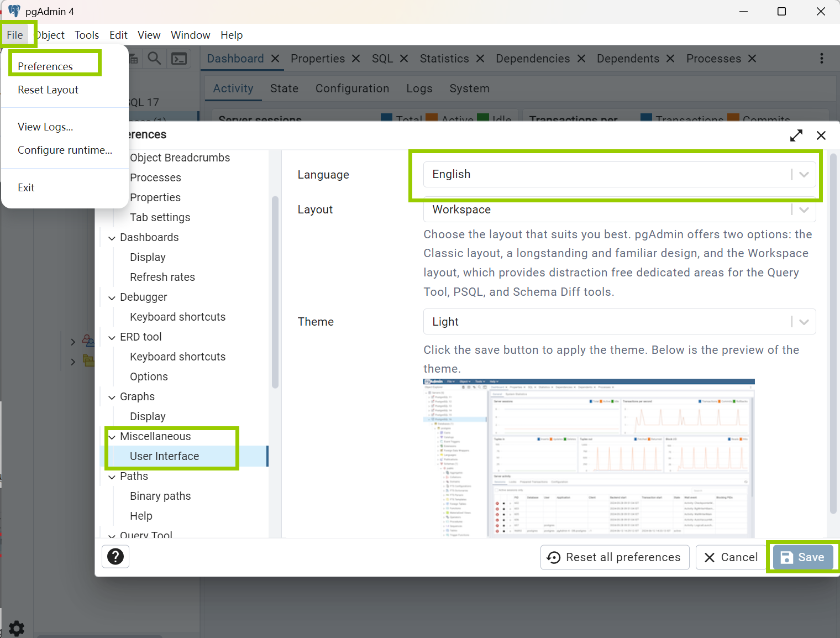Image resolution: width=840 pixels, height=638 pixels.
Task: Select Keyboard shortcuts under Debugger
Action: [177, 317]
